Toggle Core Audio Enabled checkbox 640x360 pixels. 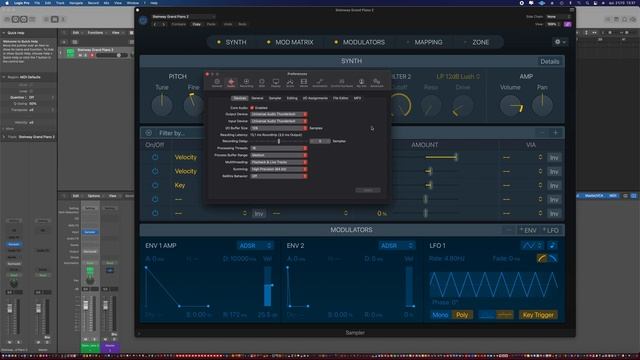point(252,108)
